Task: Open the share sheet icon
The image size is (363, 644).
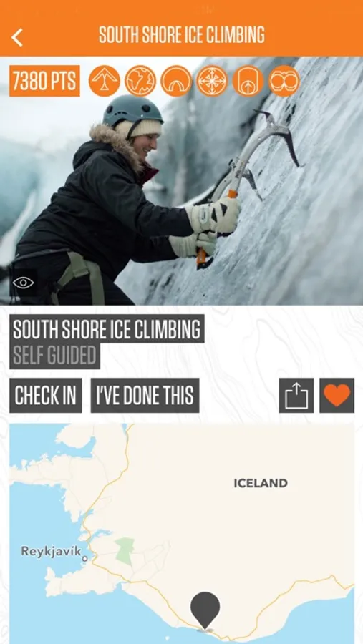Action: [296, 396]
